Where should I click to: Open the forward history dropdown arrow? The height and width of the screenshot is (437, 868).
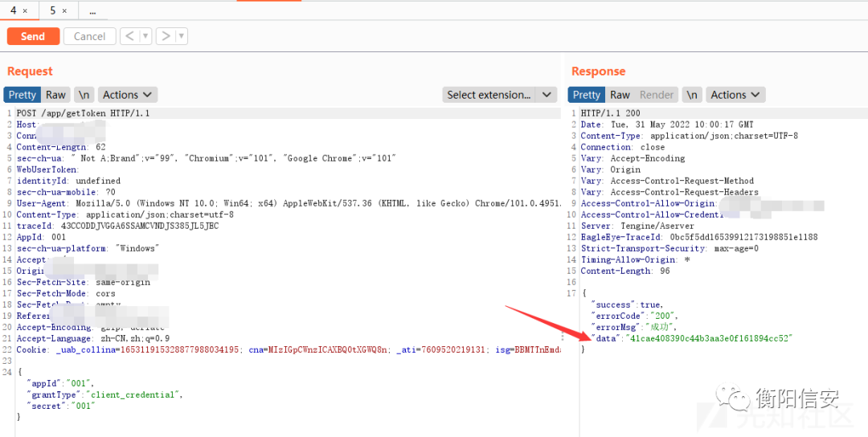(x=182, y=36)
